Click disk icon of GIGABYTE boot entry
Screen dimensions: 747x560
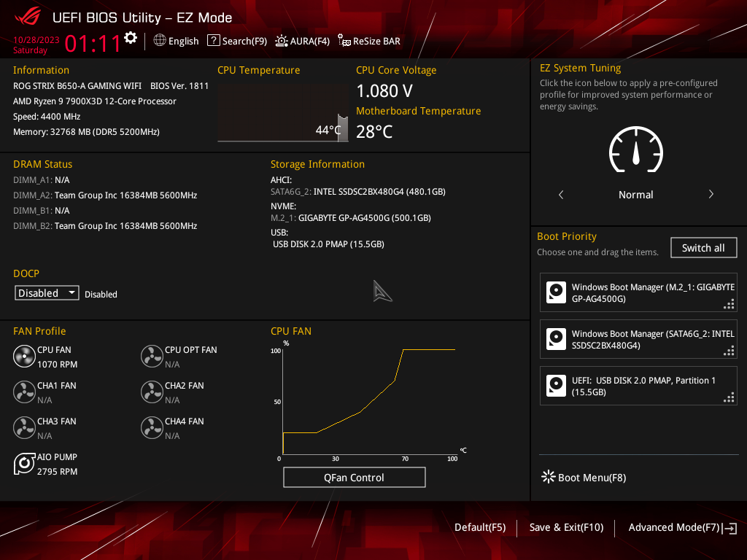(556, 292)
